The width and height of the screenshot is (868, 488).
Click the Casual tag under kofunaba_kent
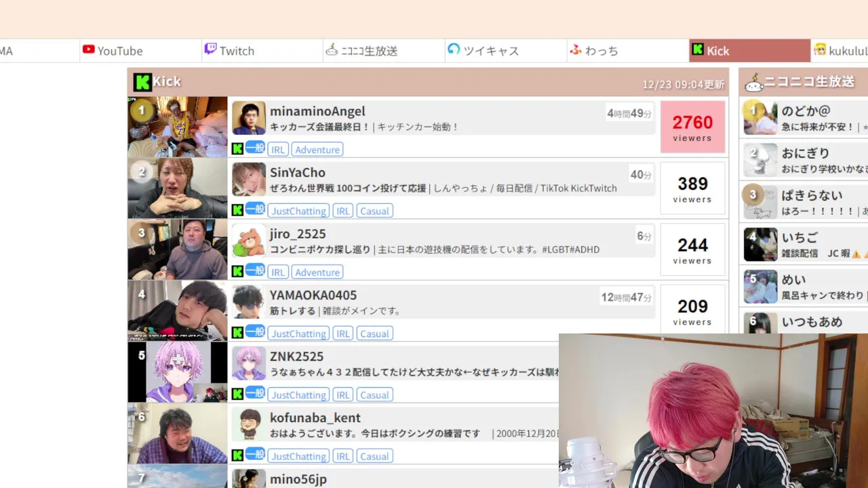pos(375,456)
